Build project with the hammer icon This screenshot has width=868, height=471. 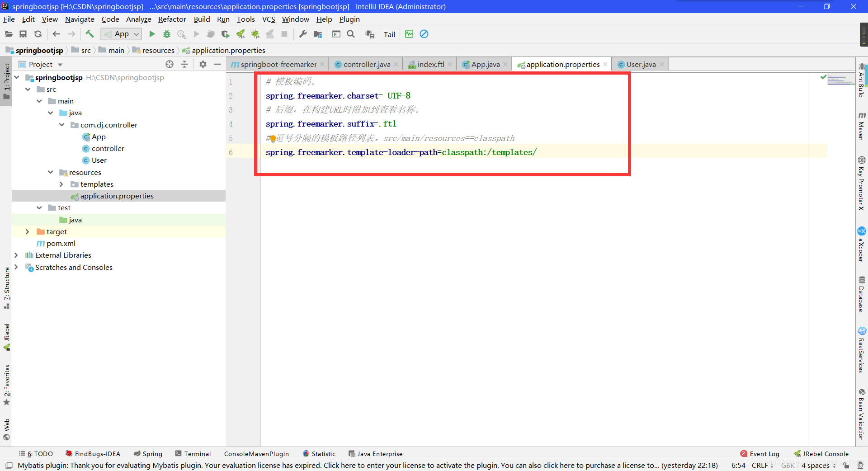click(x=90, y=34)
